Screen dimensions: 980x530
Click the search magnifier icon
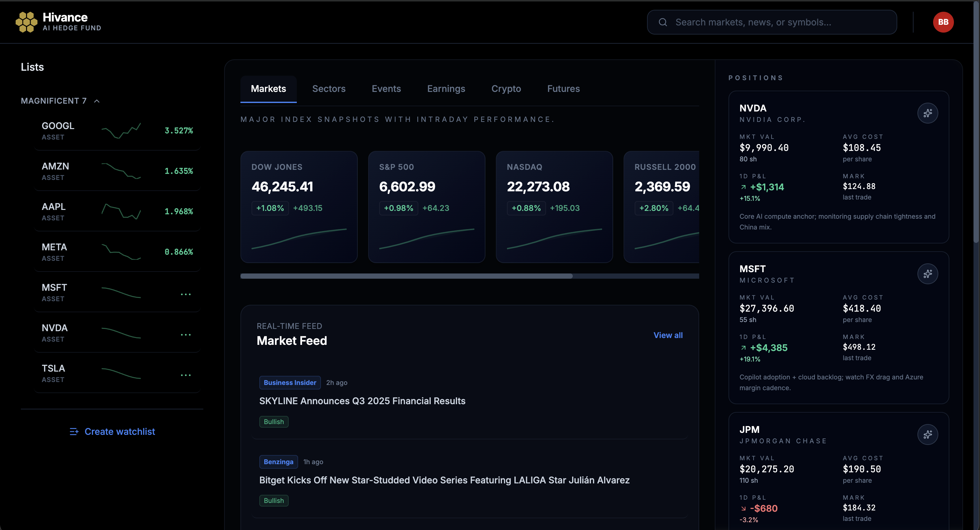[663, 22]
